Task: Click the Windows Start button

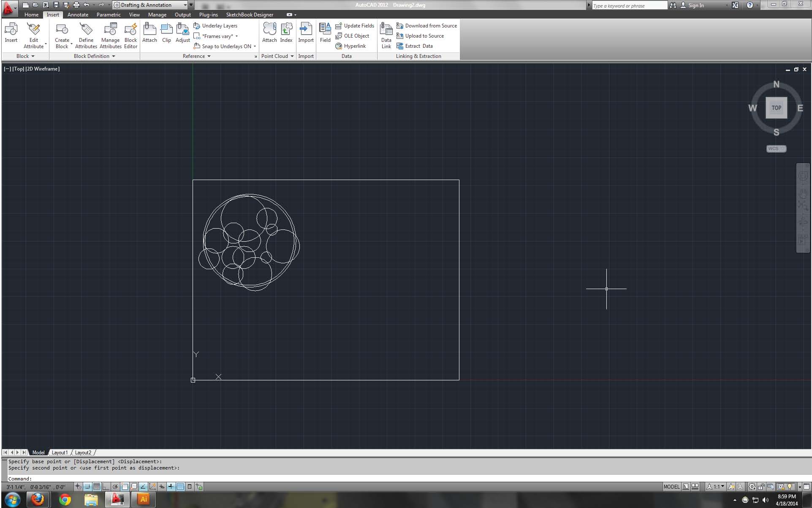Action: (12, 500)
